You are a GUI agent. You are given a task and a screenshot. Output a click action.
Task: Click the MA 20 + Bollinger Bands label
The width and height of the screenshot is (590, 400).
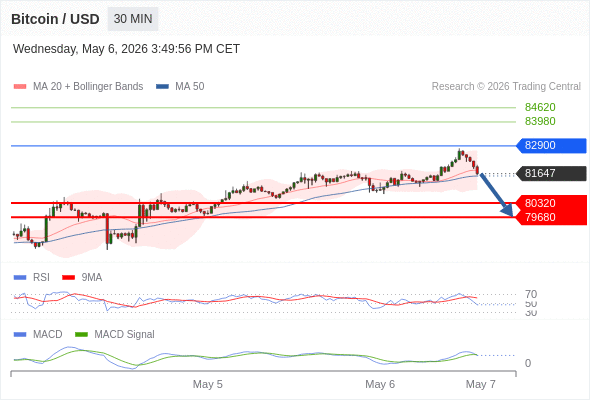pos(88,87)
